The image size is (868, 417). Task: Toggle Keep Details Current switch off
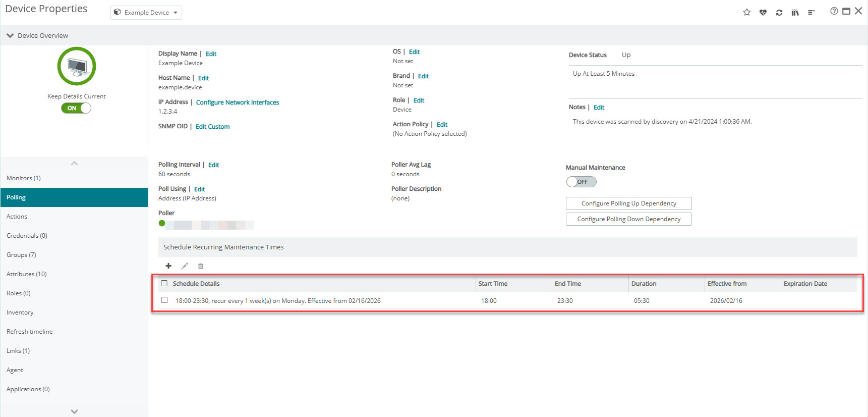tap(76, 108)
